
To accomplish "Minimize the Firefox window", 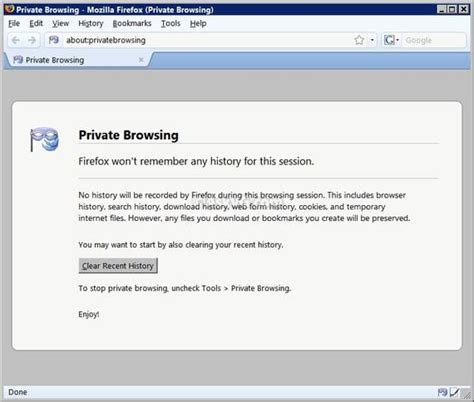I will click(x=441, y=9).
